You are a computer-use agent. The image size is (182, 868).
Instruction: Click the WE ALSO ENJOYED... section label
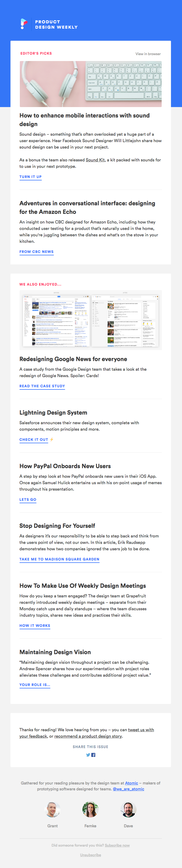(x=40, y=285)
